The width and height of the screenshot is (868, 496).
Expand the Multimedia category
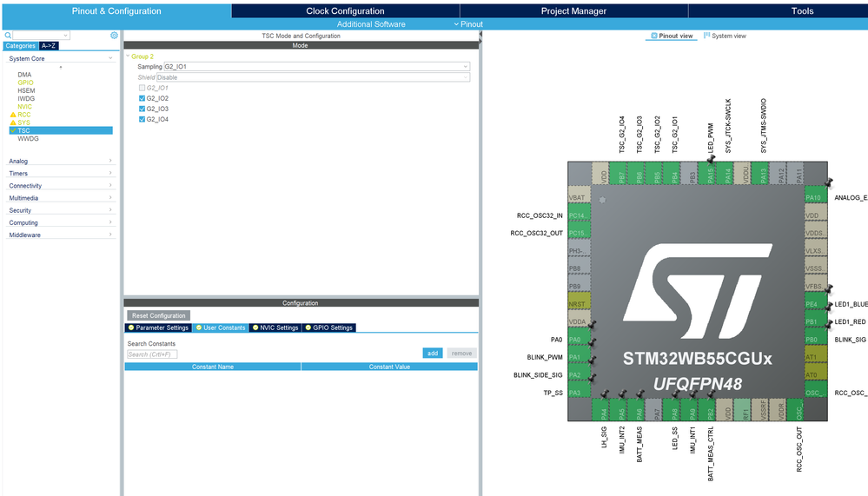(x=61, y=198)
